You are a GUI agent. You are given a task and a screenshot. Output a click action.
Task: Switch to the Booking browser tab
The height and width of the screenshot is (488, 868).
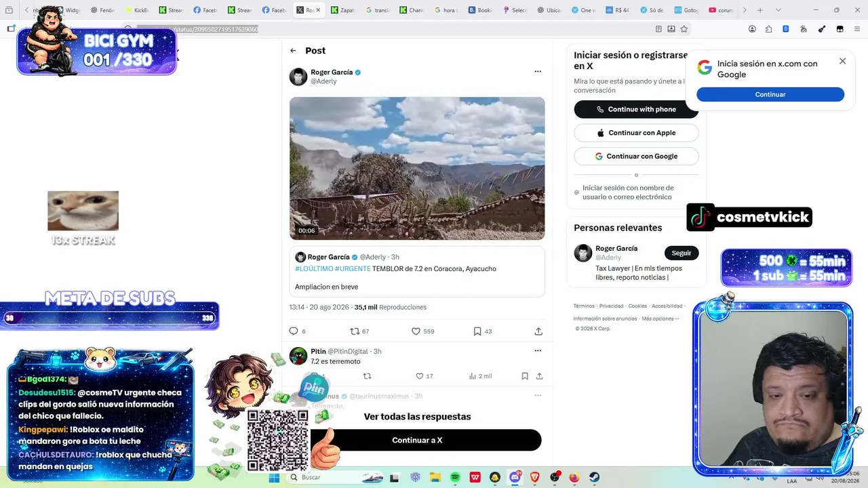[x=481, y=10]
